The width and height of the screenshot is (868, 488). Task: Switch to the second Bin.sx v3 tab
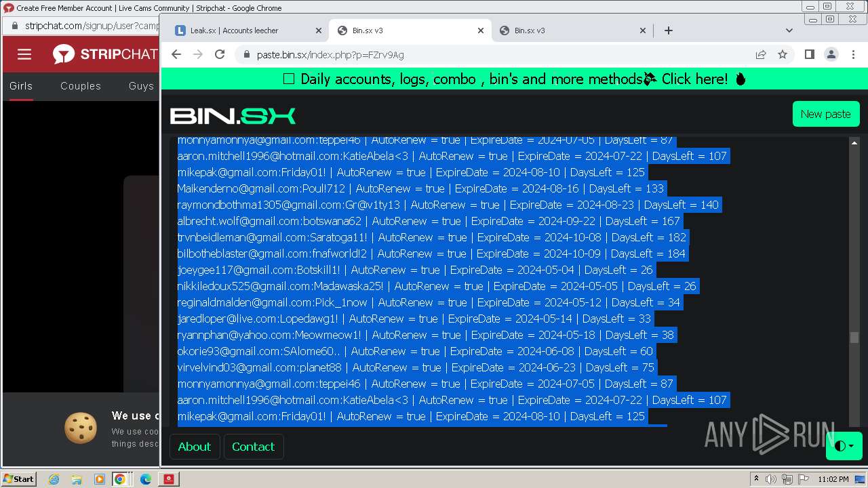(572, 30)
